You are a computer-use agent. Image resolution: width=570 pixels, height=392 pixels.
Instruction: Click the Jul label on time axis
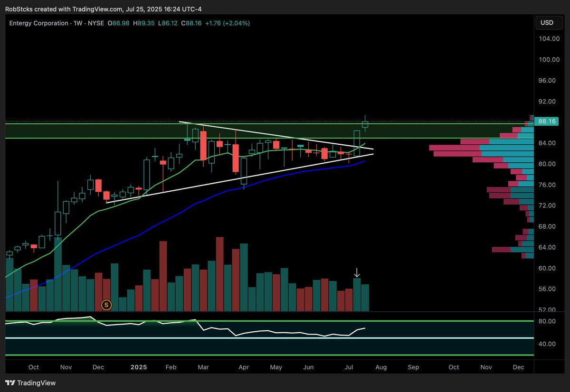pos(349,367)
